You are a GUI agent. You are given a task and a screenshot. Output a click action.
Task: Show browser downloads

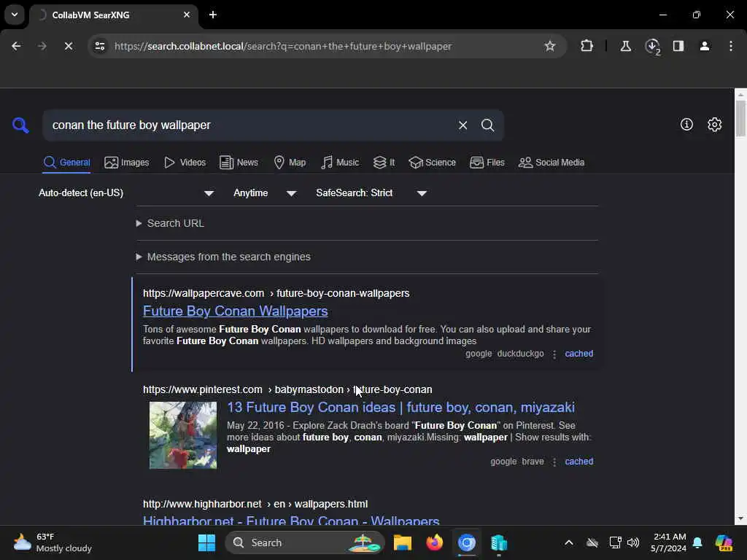click(x=652, y=46)
